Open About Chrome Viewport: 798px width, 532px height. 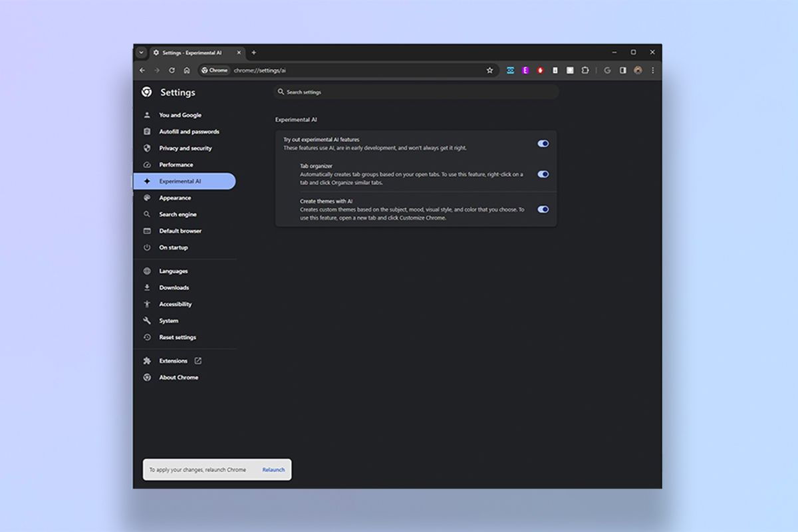178,377
